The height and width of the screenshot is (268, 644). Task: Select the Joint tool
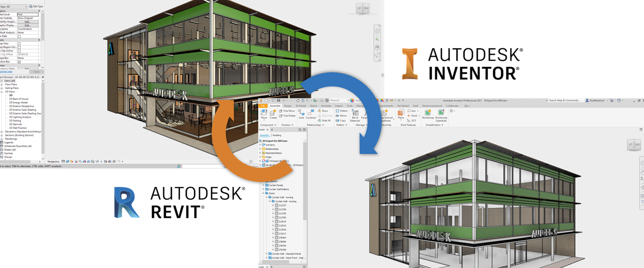(x=301, y=113)
